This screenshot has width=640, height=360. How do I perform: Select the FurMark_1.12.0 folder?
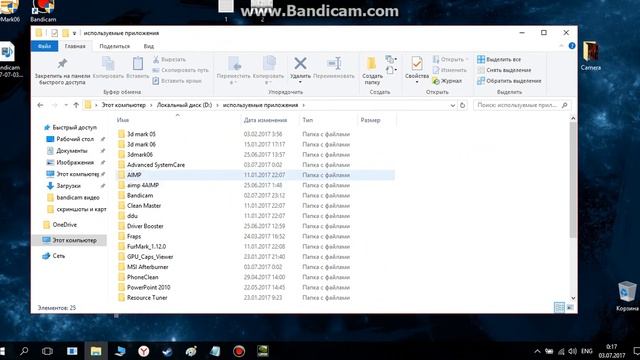(146, 247)
